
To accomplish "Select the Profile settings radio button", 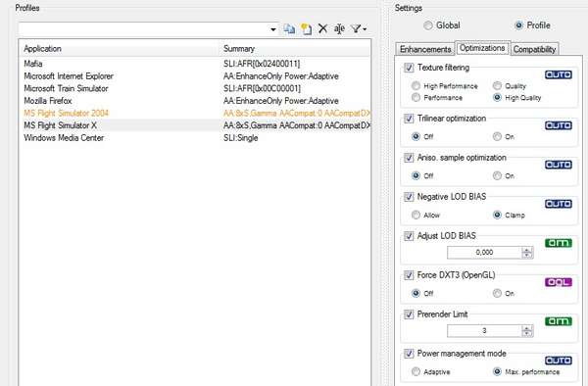I will click(x=518, y=25).
